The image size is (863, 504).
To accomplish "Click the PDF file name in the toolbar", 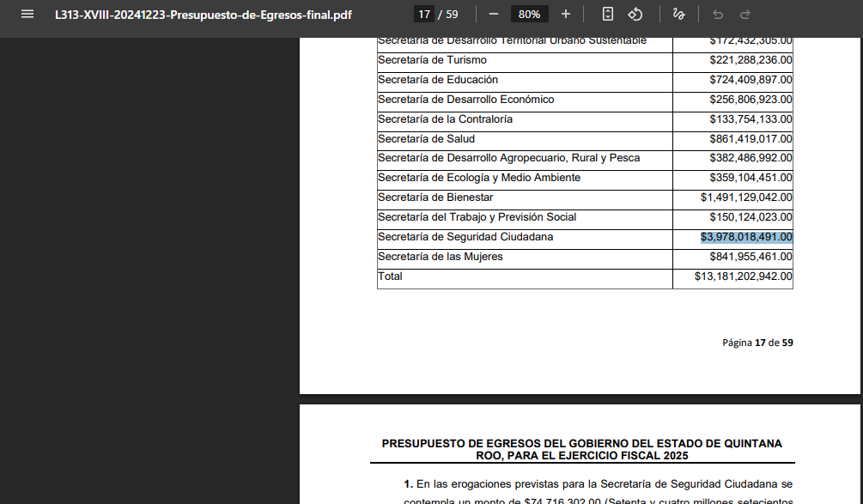I will (203, 15).
